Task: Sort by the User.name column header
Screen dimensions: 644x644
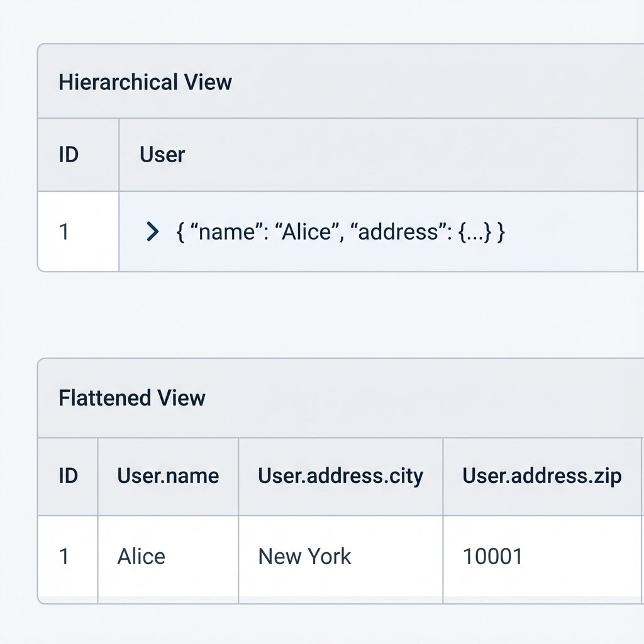Action: click(x=168, y=476)
